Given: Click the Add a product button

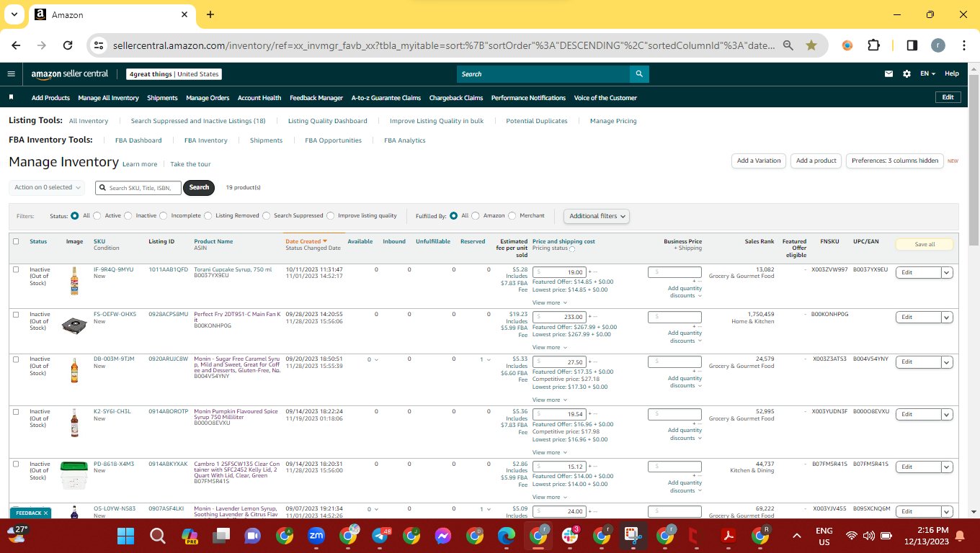Looking at the screenshot, I should tap(816, 161).
